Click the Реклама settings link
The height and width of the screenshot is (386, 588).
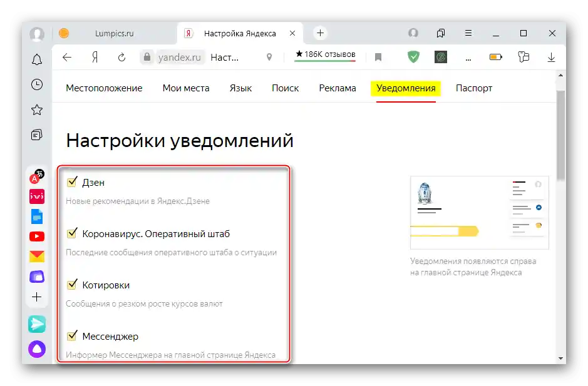point(337,88)
